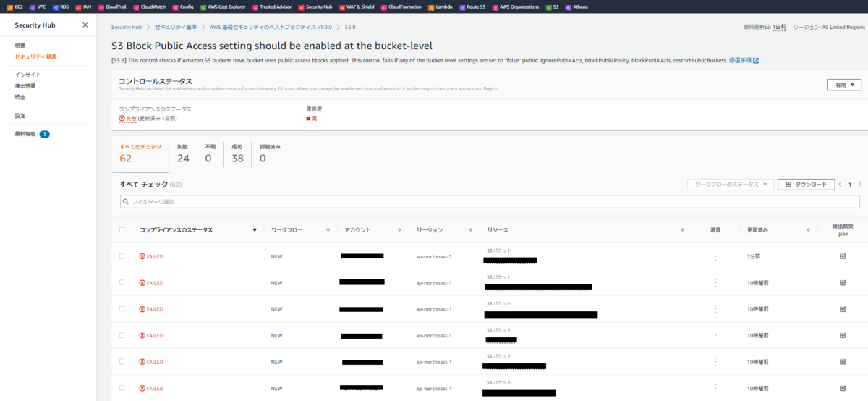This screenshot has width=868, height=401.
Task: Select 失敗 24 tab
Action: (x=183, y=153)
